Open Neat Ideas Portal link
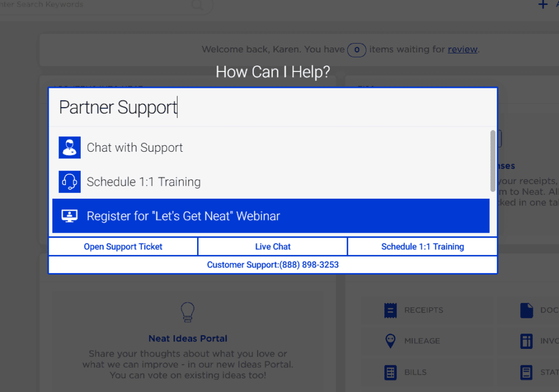Screen dimensions: 559x392 (188, 338)
